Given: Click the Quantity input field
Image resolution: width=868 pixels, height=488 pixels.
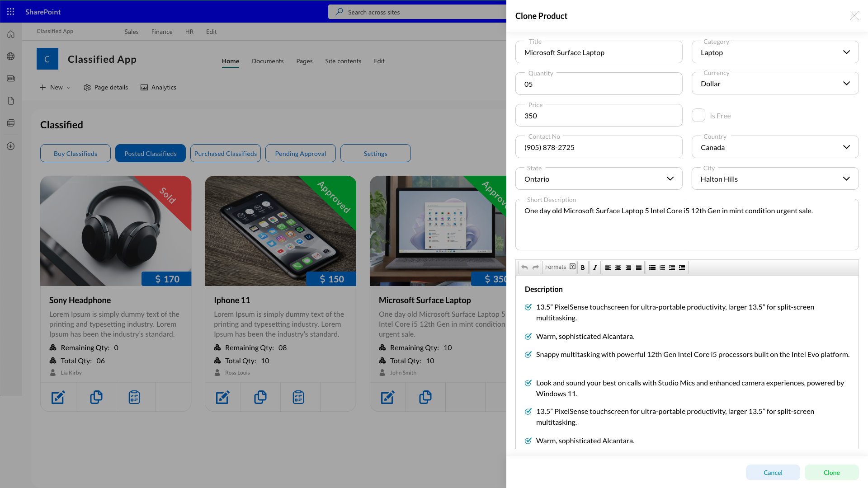Looking at the screenshot, I should [x=599, y=84].
